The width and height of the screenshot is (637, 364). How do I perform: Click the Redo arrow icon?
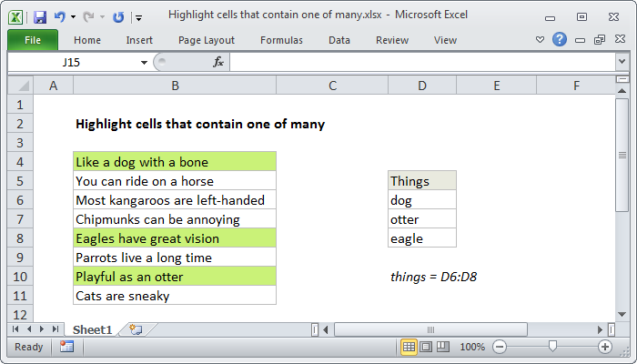88,16
